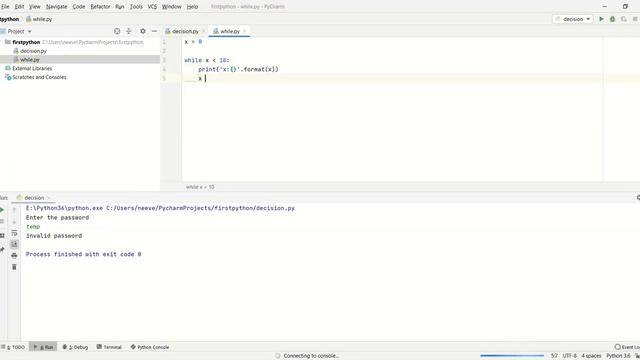Click the UTF-8 encoding in status bar
640x360 pixels.
point(569,356)
